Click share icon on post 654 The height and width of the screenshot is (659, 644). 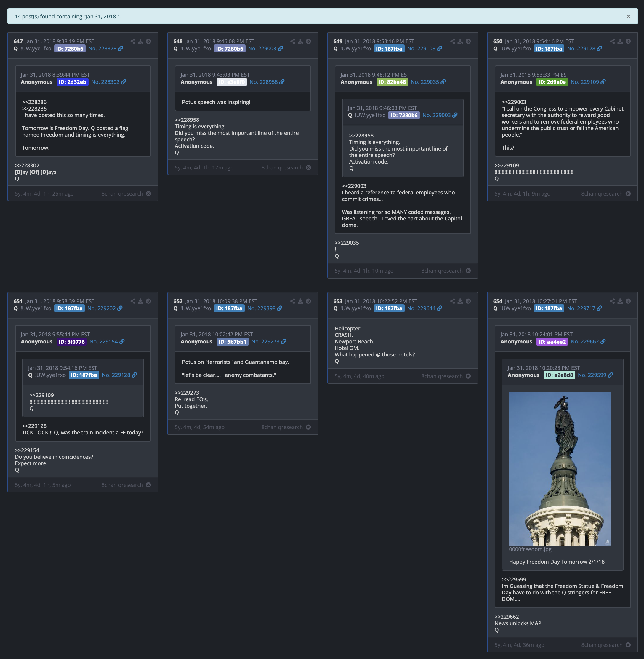tap(613, 301)
